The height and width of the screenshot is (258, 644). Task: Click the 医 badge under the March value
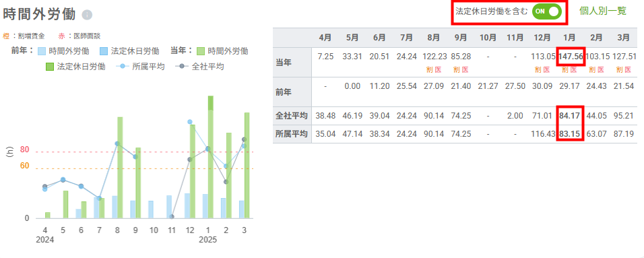(x=628, y=70)
